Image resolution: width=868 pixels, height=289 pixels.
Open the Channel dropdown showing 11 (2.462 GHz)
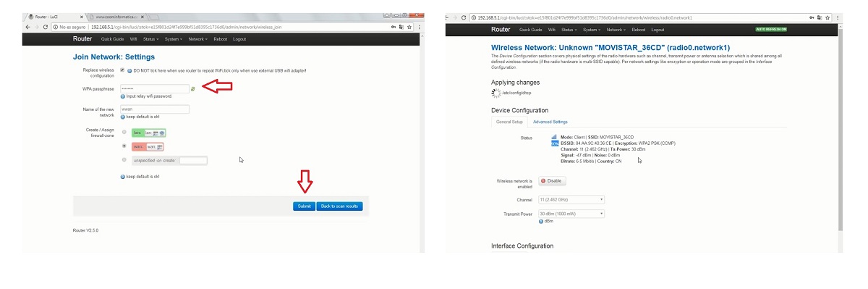[x=571, y=199]
